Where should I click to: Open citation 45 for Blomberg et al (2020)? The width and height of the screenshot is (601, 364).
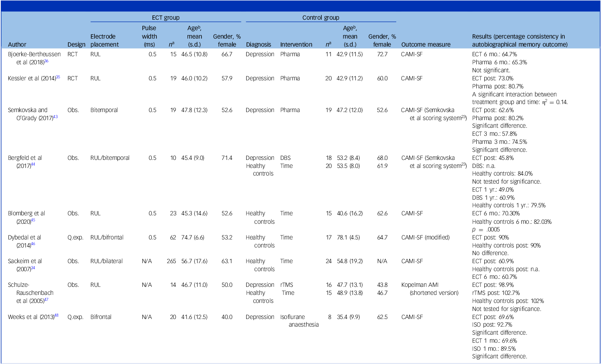(33, 221)
